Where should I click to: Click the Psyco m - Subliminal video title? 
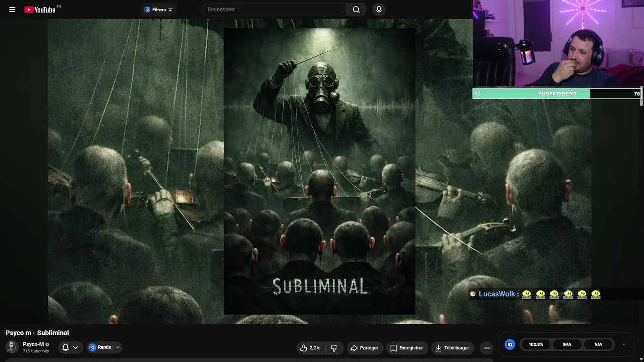37,333
